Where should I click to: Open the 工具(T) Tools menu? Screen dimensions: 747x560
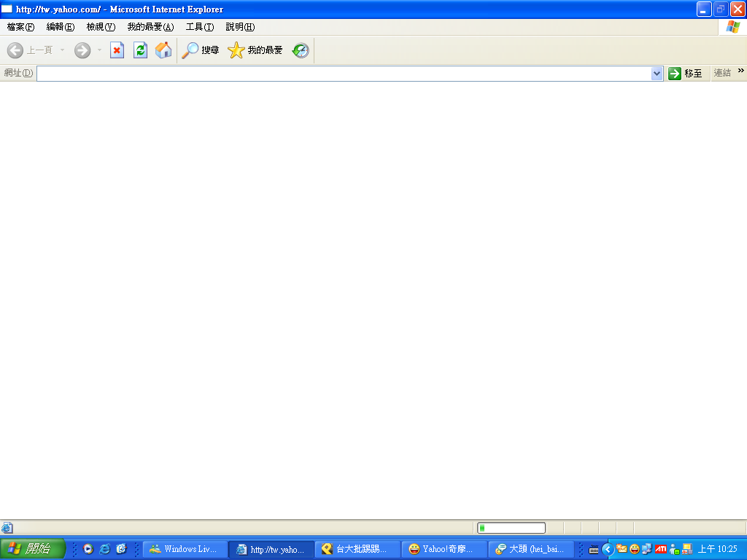[200, 27]
